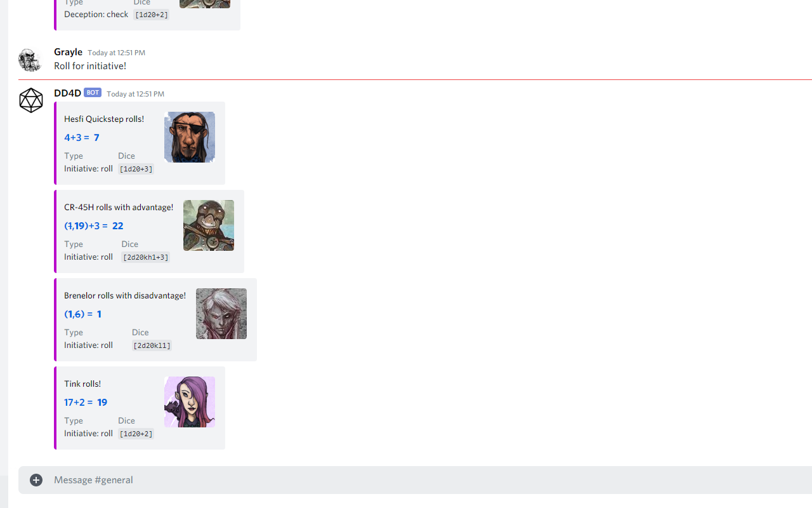Viewport: 812px width, 508px height.
Task: View Tink's purple-haired portrait thumbnail
Action: click(x=190, y=402)
